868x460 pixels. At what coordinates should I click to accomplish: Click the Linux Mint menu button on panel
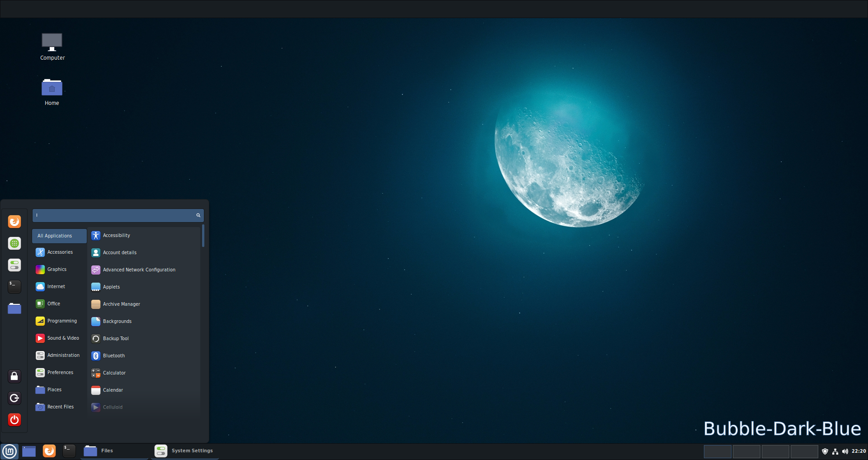tap(9, 451)
